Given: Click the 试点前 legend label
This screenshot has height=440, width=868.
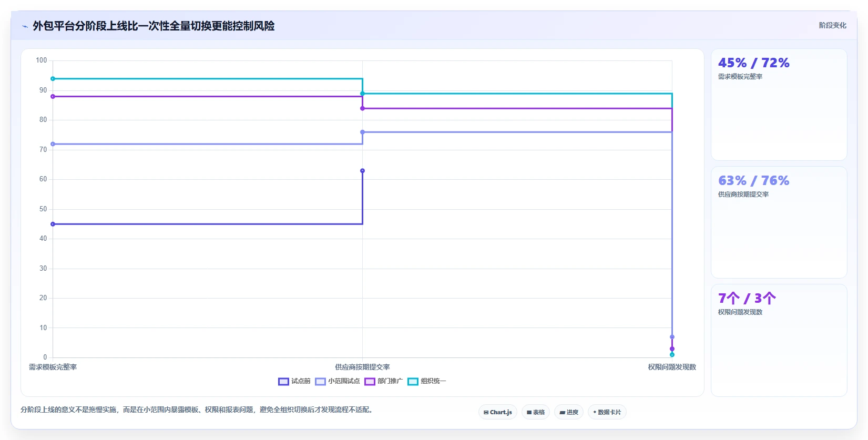Looking at the screenshot, I should coord(301,381).
